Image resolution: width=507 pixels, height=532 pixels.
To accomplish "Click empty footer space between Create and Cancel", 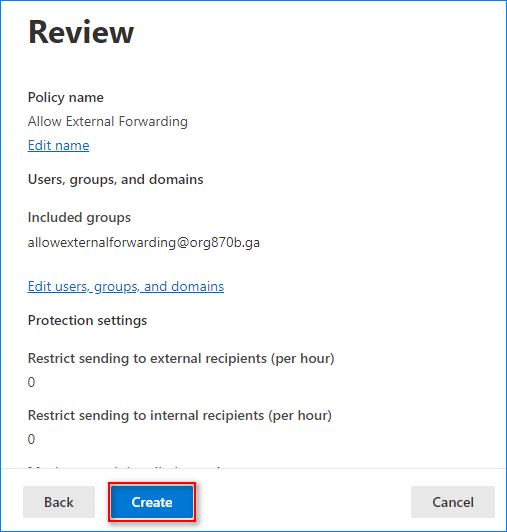I will click(x=302, y=502).
